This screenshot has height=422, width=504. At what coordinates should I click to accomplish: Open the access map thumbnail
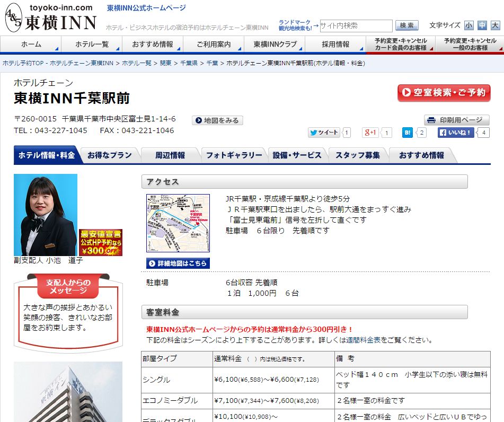click(178, 223)
